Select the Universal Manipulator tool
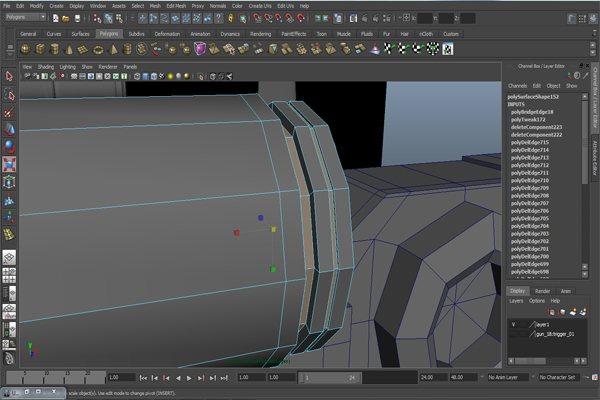600x400 pixels. tap(9, 182)
